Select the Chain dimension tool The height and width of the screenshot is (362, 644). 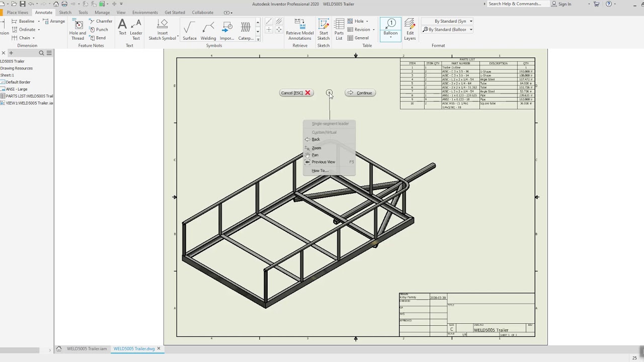pos(20,38)
